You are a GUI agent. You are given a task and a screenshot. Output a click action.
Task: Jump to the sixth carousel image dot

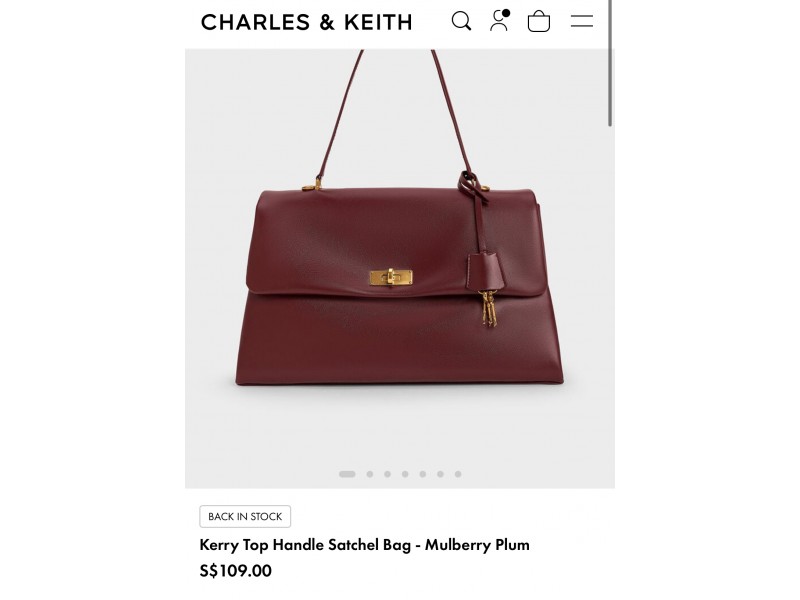click(440, 474)
